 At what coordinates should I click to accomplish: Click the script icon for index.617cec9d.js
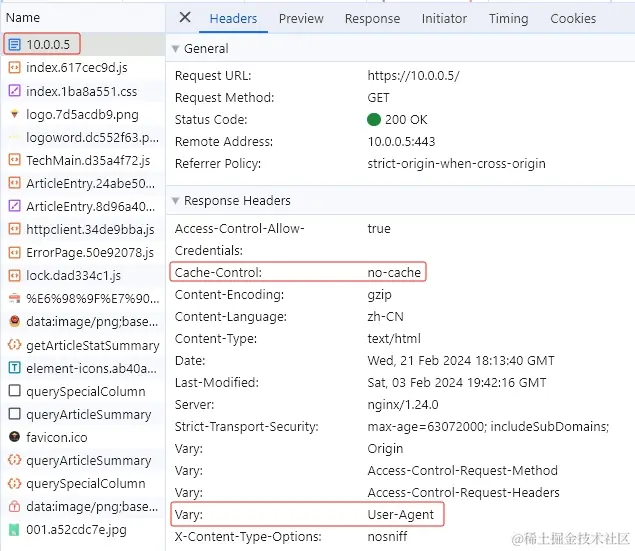coord(15,68)
